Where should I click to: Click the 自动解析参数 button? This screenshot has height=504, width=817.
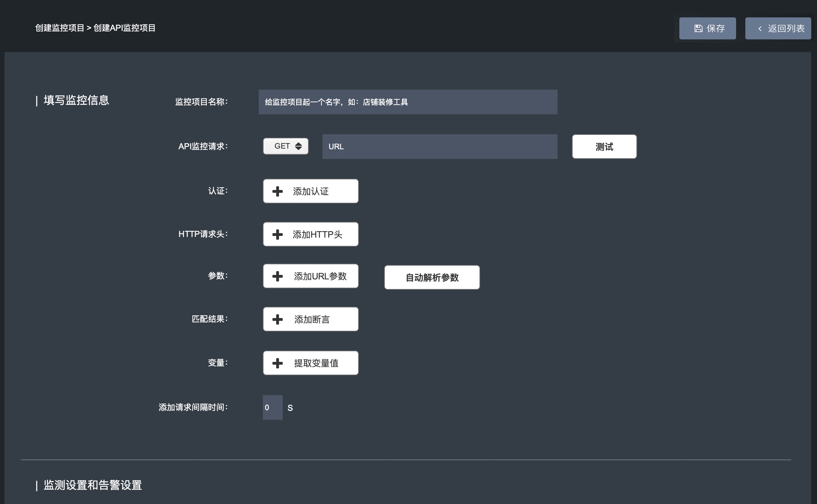[x=432, y=278]
